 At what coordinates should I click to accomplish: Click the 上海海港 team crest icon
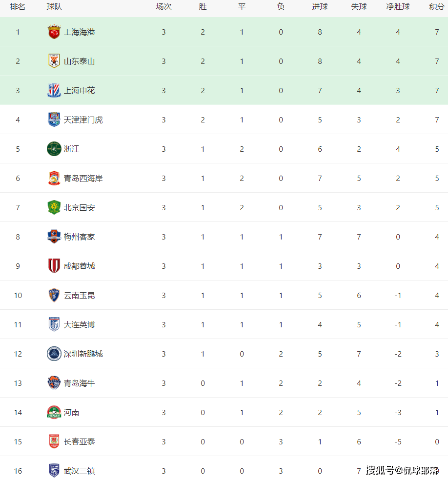54,32
